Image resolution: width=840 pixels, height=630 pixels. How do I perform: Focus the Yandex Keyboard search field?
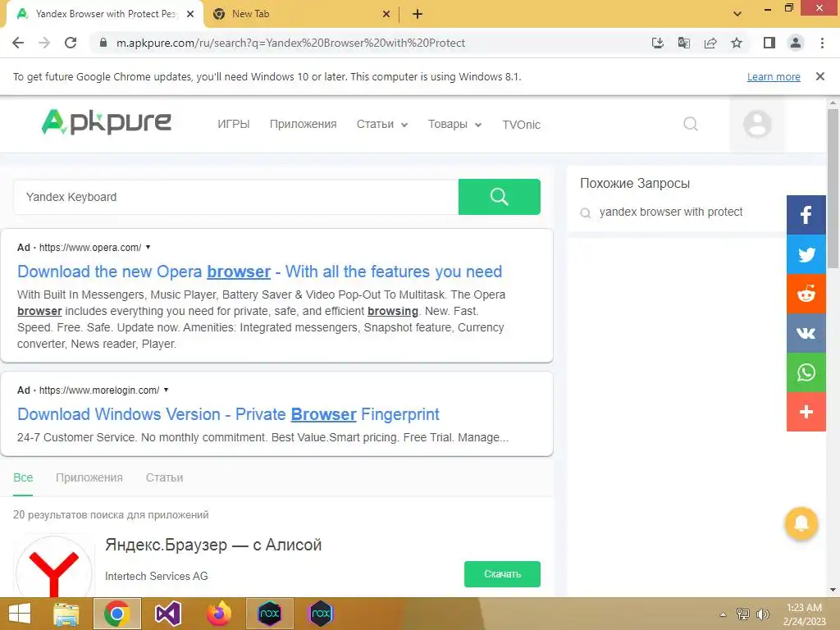235,197
